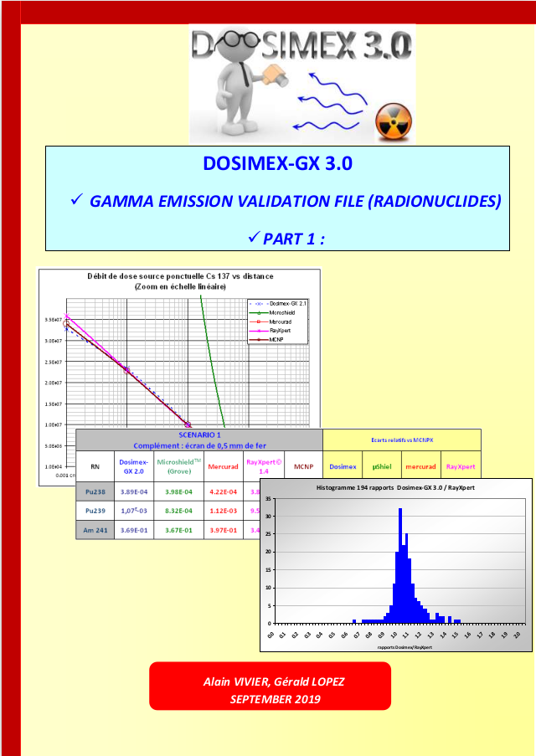The height and width of the screenshot is (756, 536).
Task: Click the y-axis label "1.5E+07"
Action: [x=53, y=404]
